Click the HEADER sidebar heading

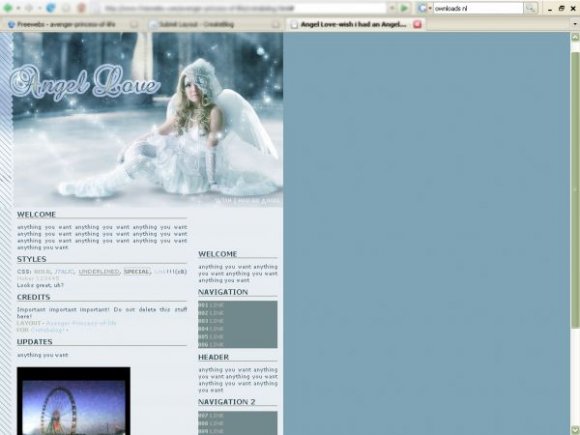(x=213, y=357)
